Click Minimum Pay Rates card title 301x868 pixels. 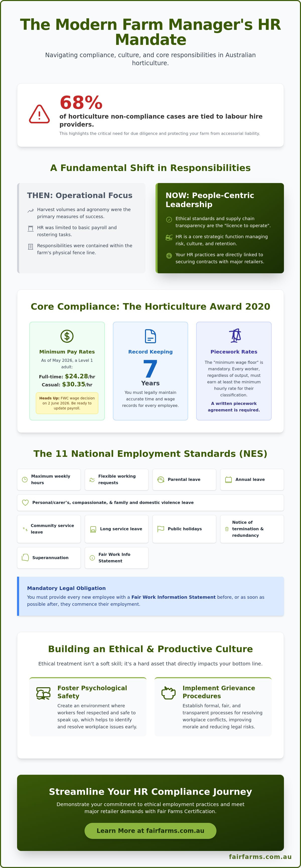point(67,352)
